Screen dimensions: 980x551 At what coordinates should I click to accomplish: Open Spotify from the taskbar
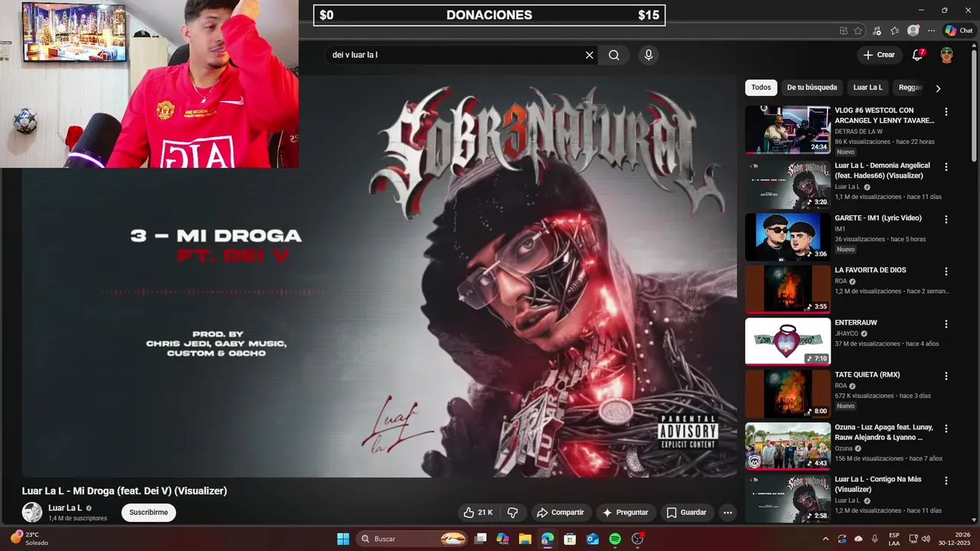point(615,539)
